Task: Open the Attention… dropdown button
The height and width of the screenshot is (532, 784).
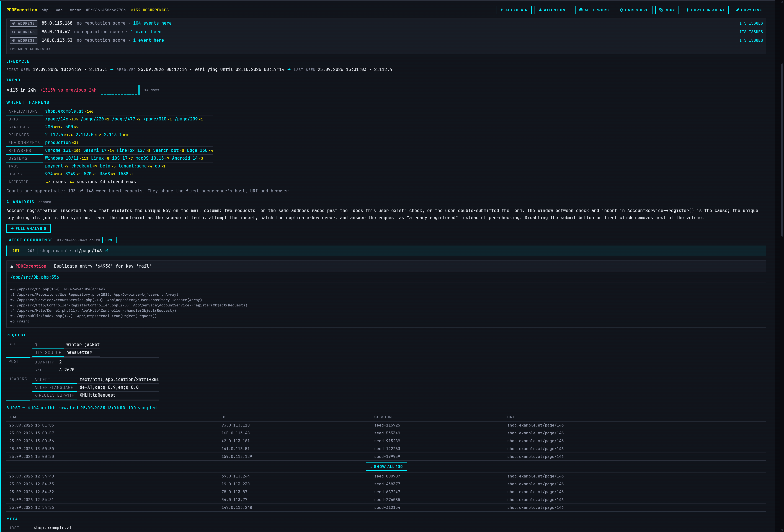Action: 553,10
